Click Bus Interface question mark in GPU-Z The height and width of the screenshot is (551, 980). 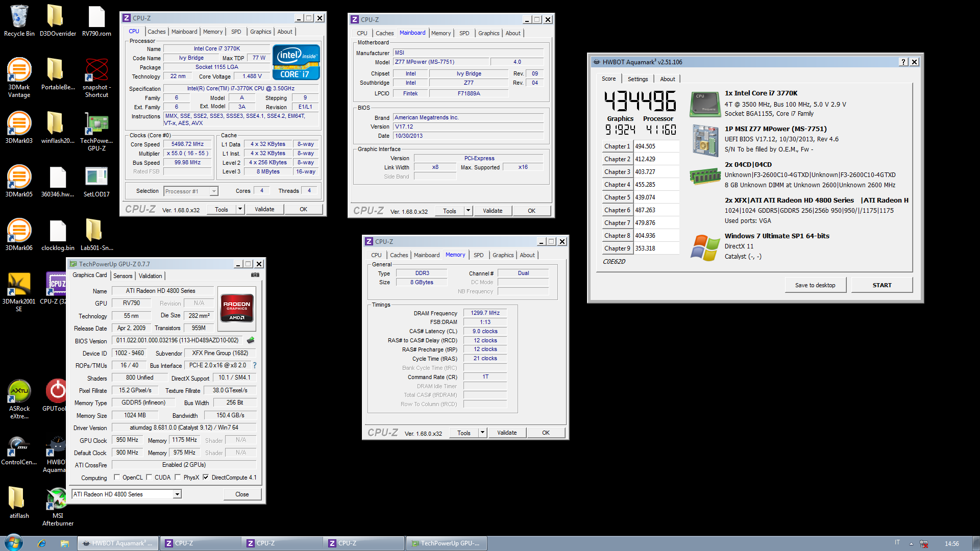point(255,365)
